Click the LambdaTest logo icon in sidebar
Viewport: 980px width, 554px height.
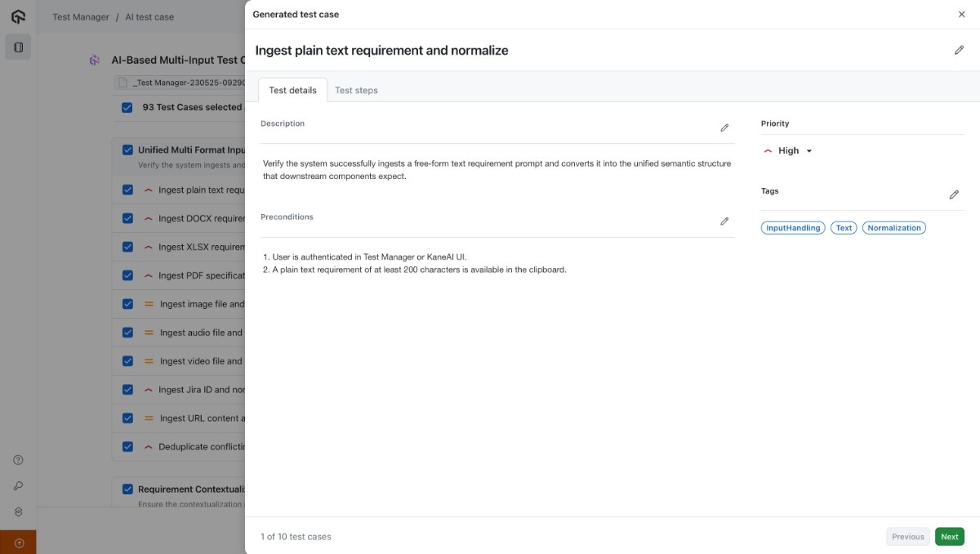pyautogui.click(x=18, y=16)
